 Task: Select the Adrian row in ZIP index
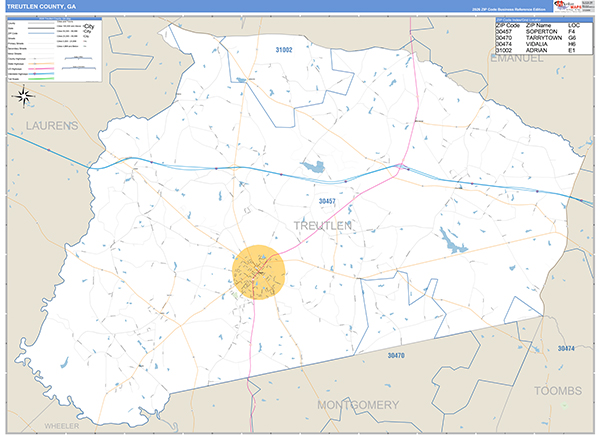541,51
